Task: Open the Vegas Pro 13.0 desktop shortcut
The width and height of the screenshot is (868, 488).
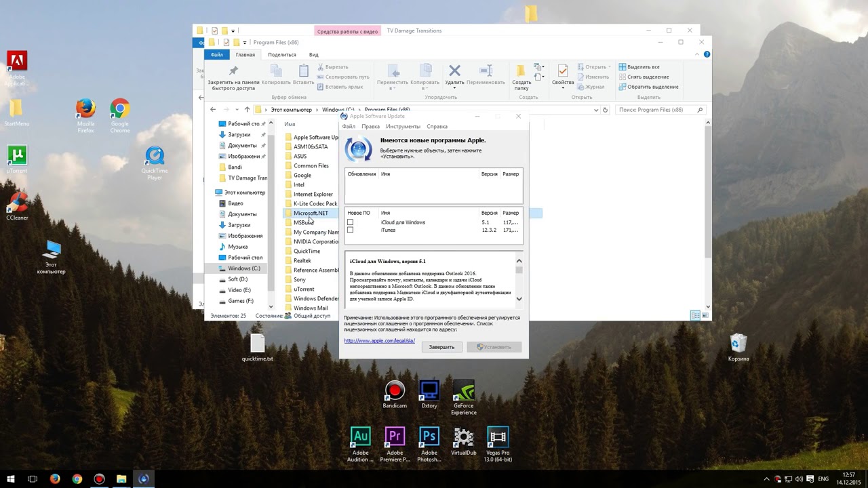Action: pos(498,445)
